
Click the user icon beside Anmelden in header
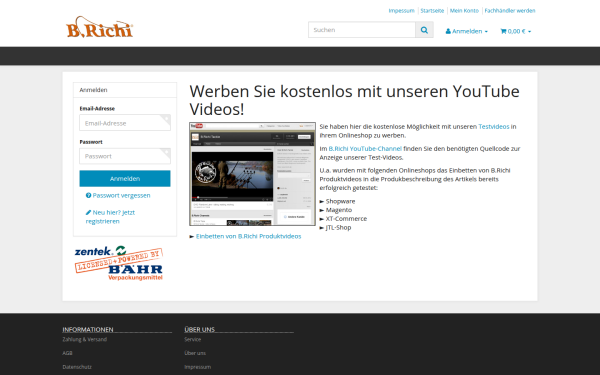448,31
